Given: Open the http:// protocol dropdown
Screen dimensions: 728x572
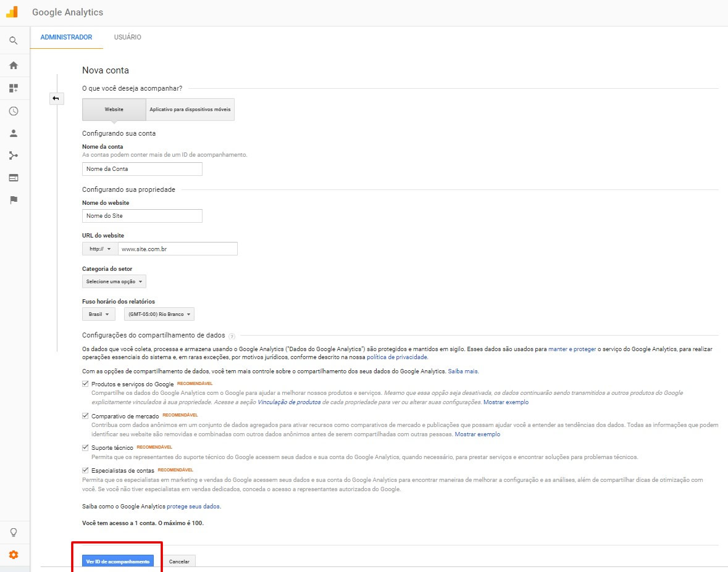Looking at the screenshot, I should (x=99, y=249).
